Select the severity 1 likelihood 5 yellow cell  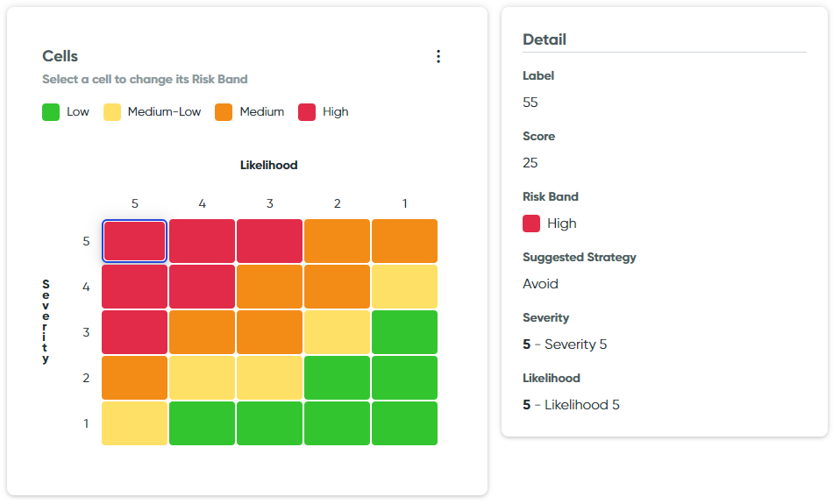point(134,423)
